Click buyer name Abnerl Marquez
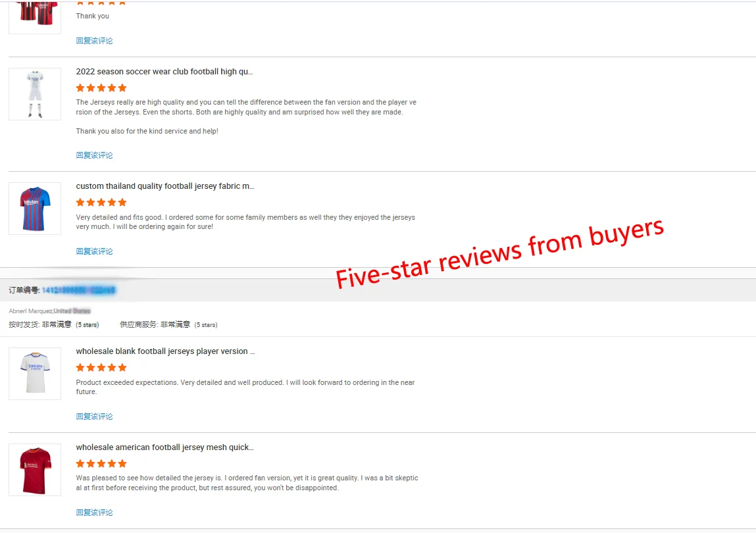 (30, 311)
